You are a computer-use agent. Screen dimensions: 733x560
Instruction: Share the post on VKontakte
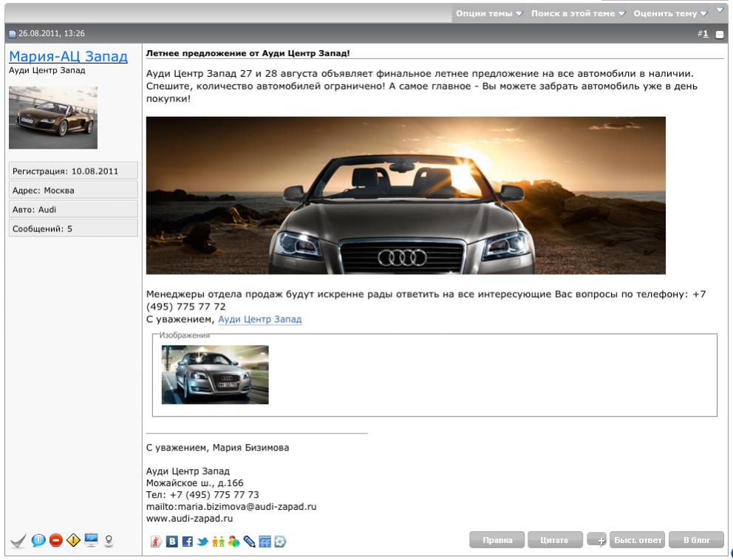172,542
